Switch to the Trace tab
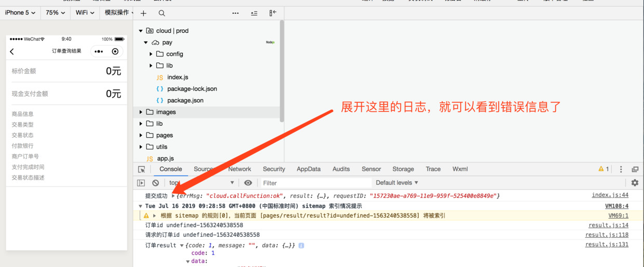The width and height of the screenshot is (644, 267). point(433,169)
